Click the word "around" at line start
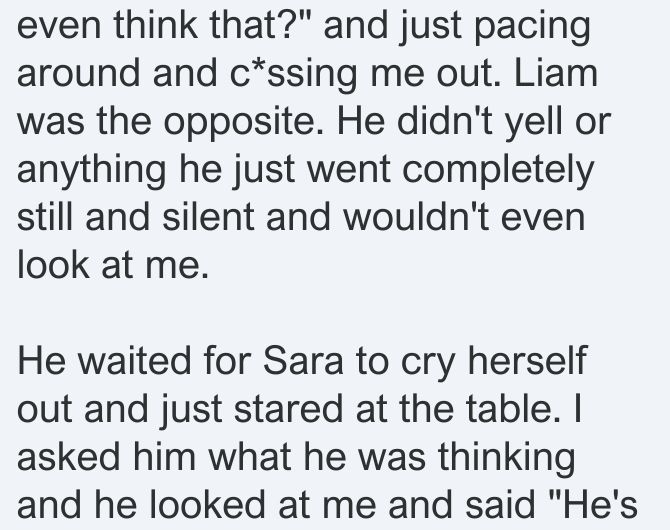This screenshot has width=670, height=530. pos(79,74)
